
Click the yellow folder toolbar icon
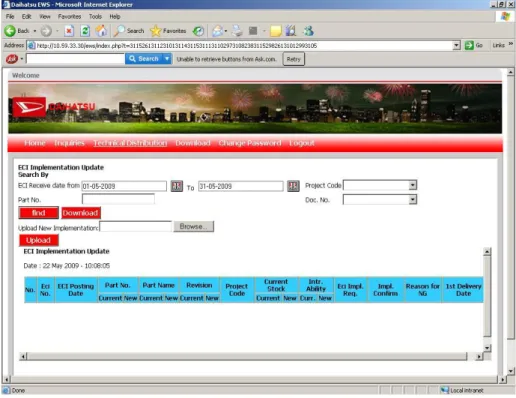click(276, 31)
